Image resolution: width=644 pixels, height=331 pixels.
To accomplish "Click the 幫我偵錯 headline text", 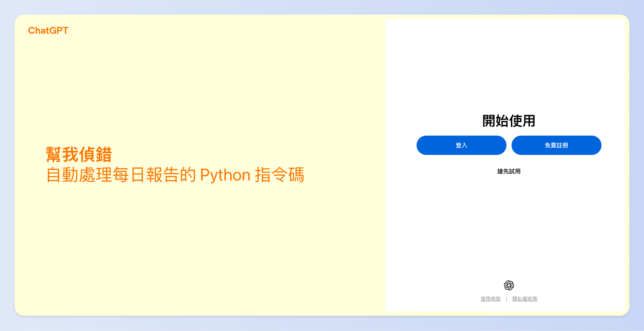I will 79,154.
